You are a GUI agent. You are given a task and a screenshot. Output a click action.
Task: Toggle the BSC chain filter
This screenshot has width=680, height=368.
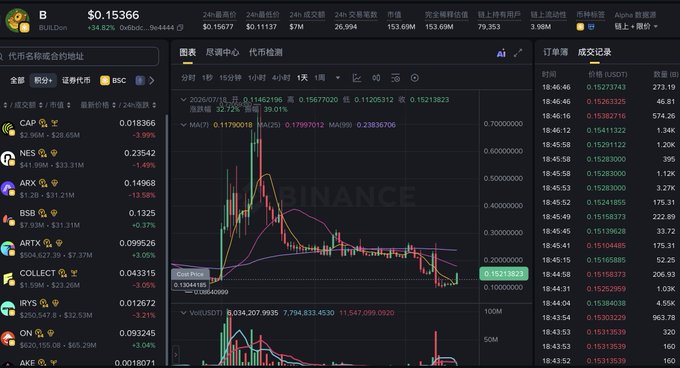point(113,81)
